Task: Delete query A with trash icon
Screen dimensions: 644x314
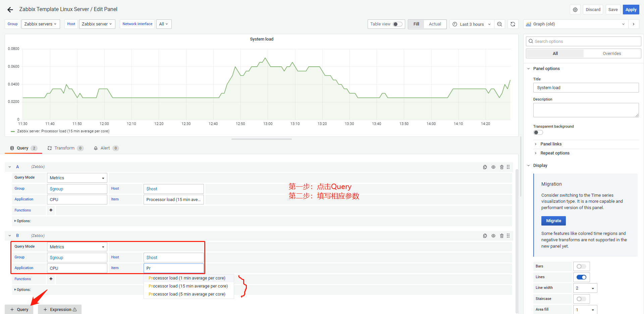Action: tap(502, 167)
